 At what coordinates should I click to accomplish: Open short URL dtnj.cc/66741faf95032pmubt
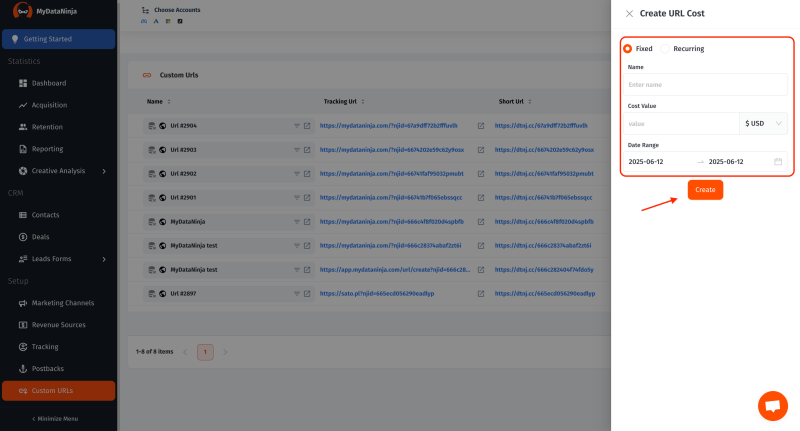pyautogui.click(x=544, y=174)
